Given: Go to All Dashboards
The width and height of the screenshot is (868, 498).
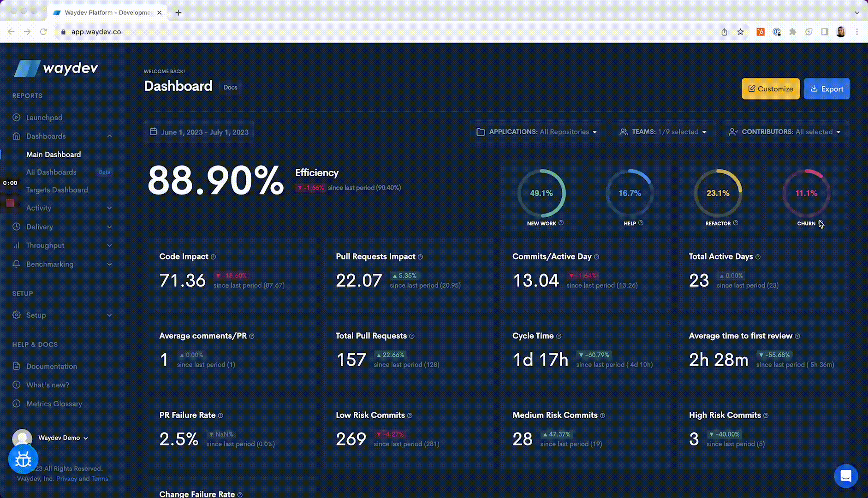Looking at the screenshot, I should click(x=51, y=172).
